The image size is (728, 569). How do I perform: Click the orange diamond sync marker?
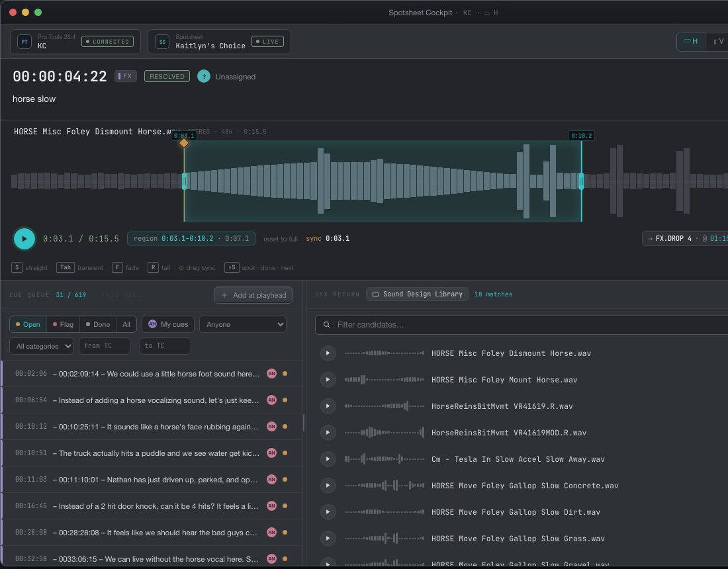pyautogui.click(x=184, y=143)
